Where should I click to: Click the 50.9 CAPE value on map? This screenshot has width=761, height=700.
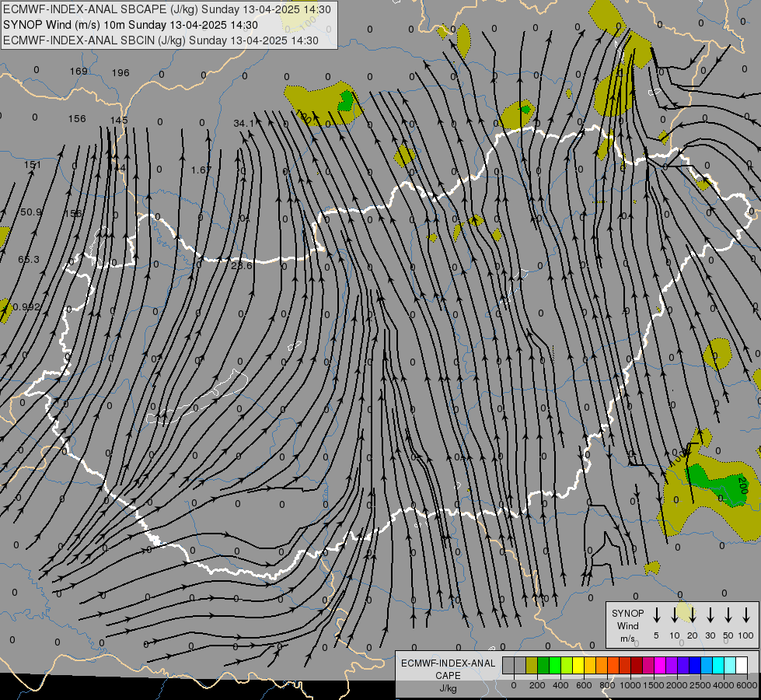tap(31, 212)
